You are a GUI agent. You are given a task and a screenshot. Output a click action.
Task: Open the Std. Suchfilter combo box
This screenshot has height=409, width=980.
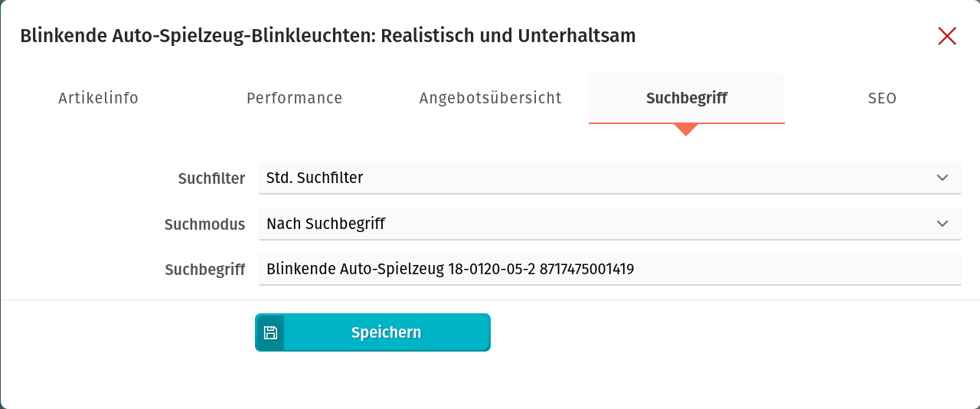pyautogui.click(x=610, y=178)
